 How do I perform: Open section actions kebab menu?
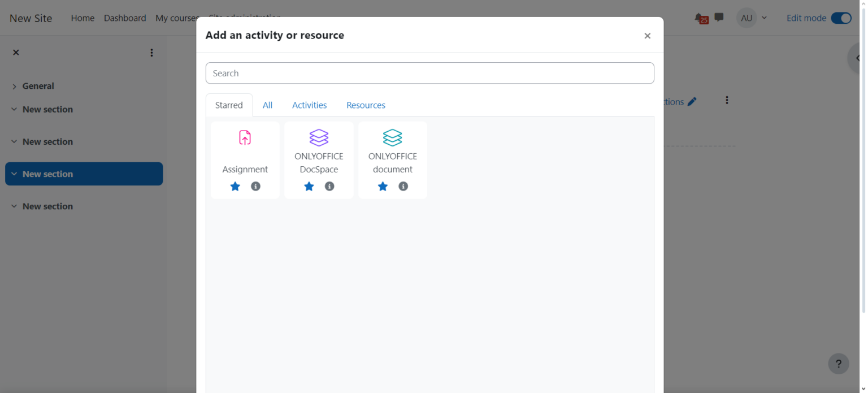[727, 100]
